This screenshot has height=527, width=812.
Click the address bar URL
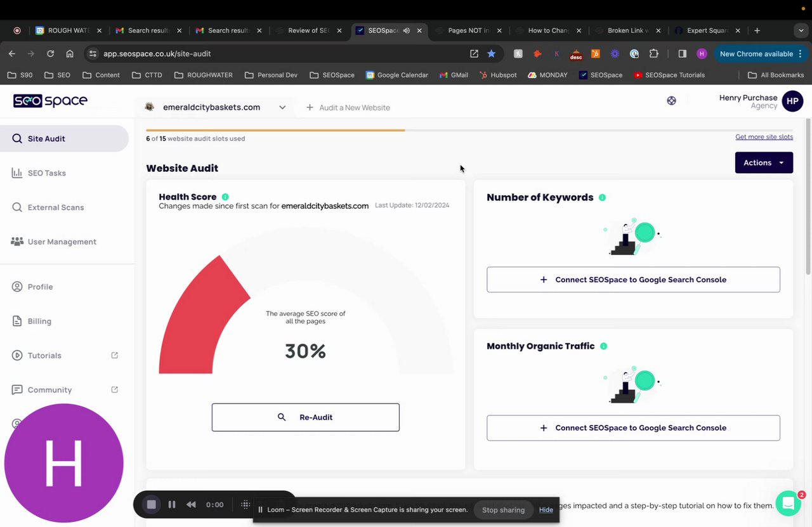click(x=157, y=54)
